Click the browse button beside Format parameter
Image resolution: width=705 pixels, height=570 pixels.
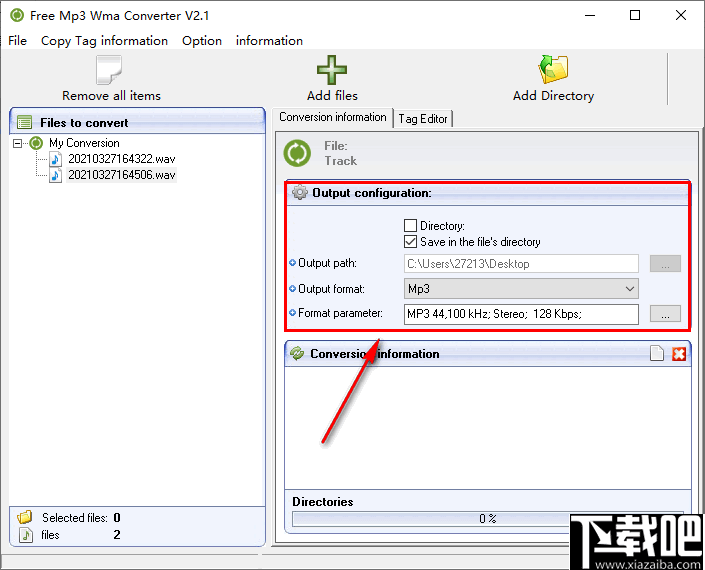665,314
